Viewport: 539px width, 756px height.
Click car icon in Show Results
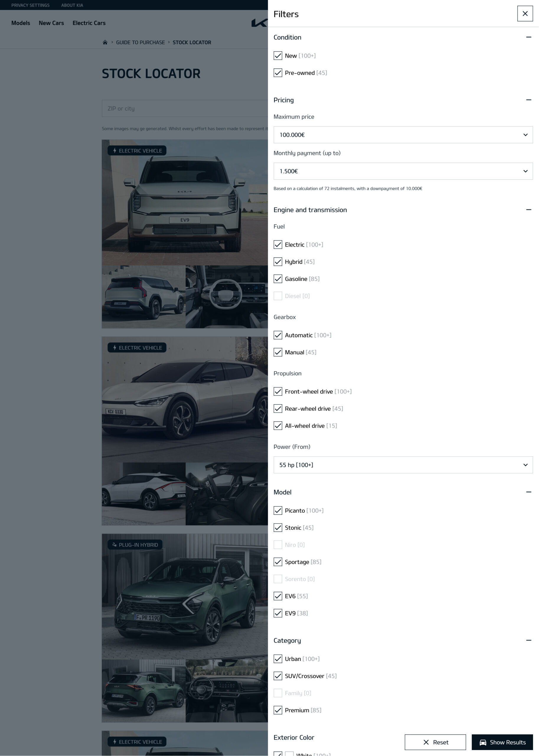tap(483, 742)
